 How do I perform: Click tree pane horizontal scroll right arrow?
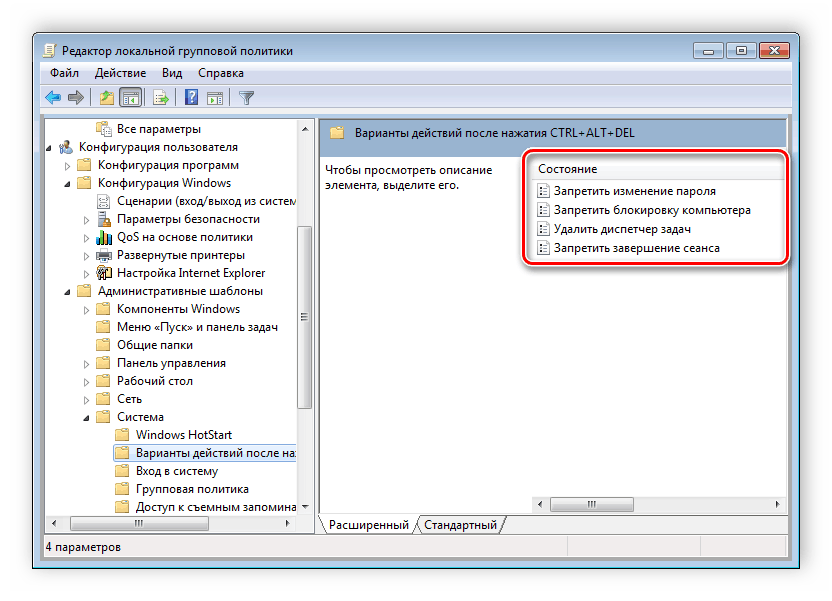coord(288,524)
